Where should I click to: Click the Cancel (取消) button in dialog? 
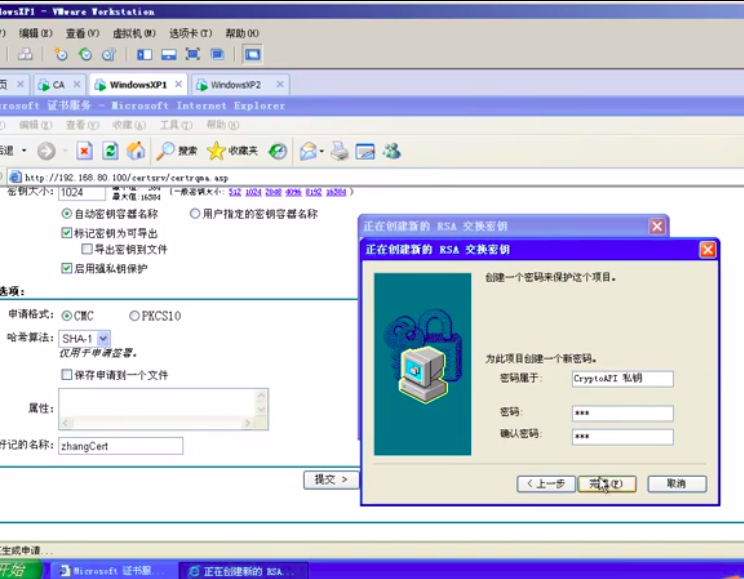pos(677,484)
